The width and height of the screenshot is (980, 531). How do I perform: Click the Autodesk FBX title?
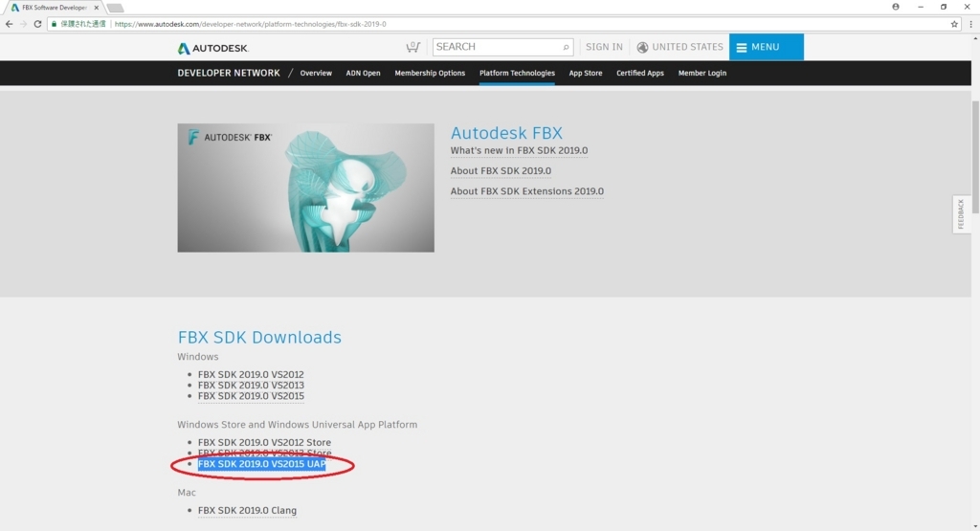tap(506, 133)
